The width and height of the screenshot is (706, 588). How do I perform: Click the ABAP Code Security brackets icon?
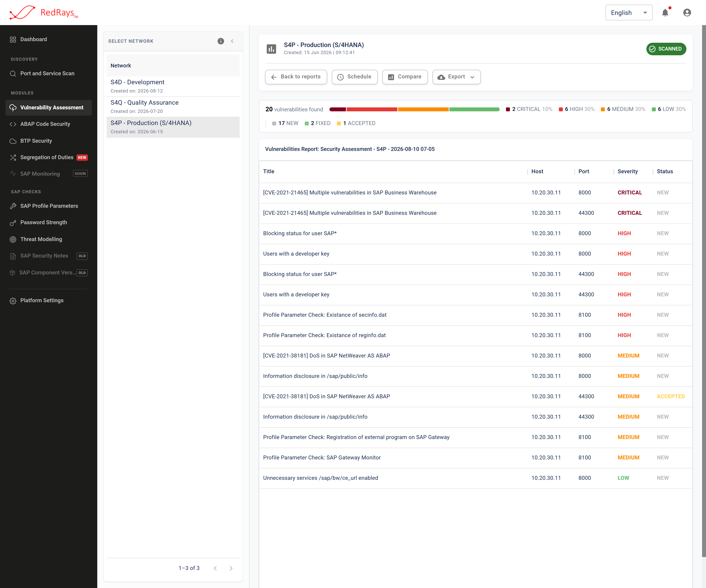click(x=13, y=124)
